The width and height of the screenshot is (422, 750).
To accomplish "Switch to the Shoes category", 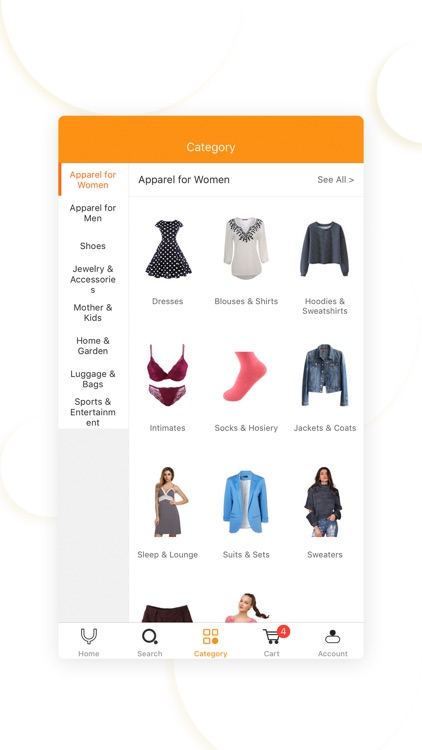I will click(93, 246).
